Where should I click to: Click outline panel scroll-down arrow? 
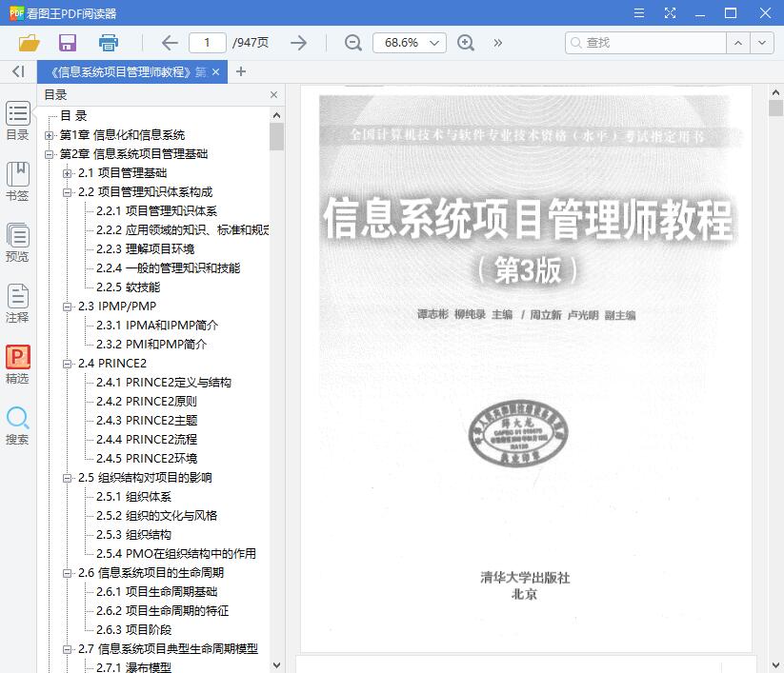tap(276, 665)
